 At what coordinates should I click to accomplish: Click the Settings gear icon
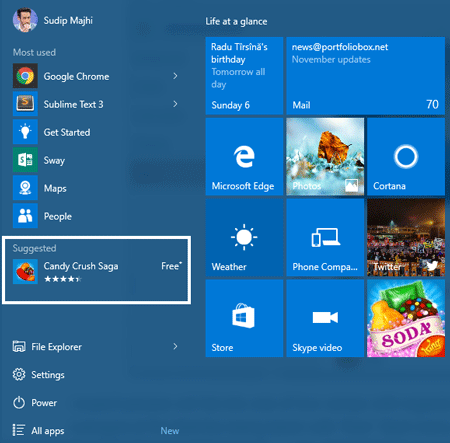pyautogui.click(x=19, y=375)
